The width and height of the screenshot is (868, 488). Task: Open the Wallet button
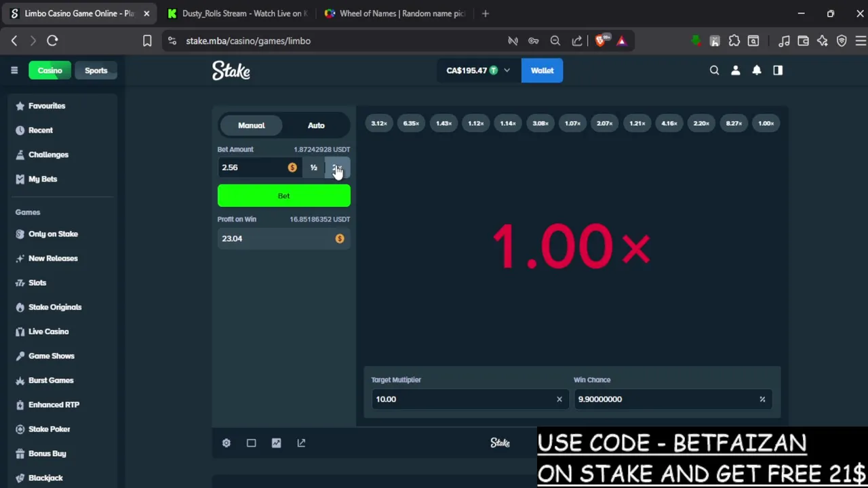[542, 70]
